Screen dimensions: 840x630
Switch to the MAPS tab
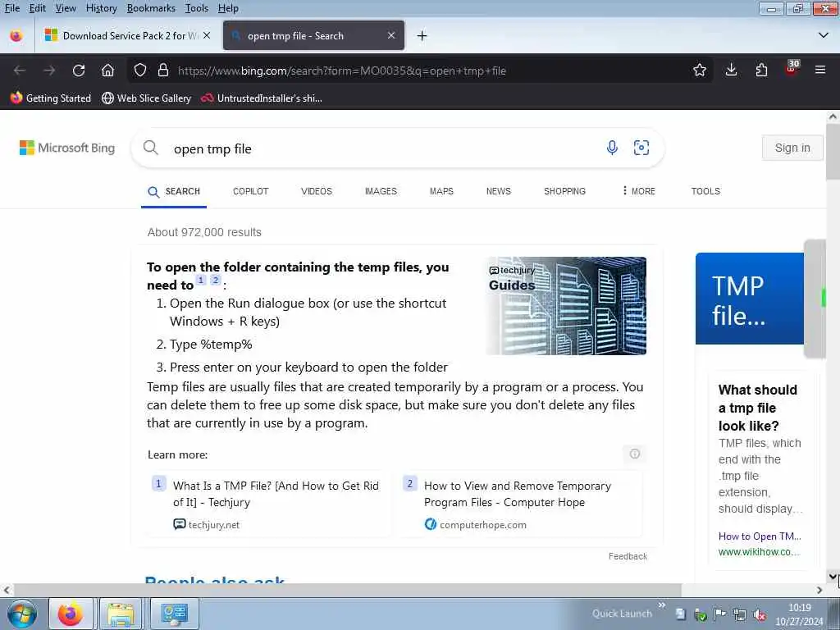tap(441, 191)
